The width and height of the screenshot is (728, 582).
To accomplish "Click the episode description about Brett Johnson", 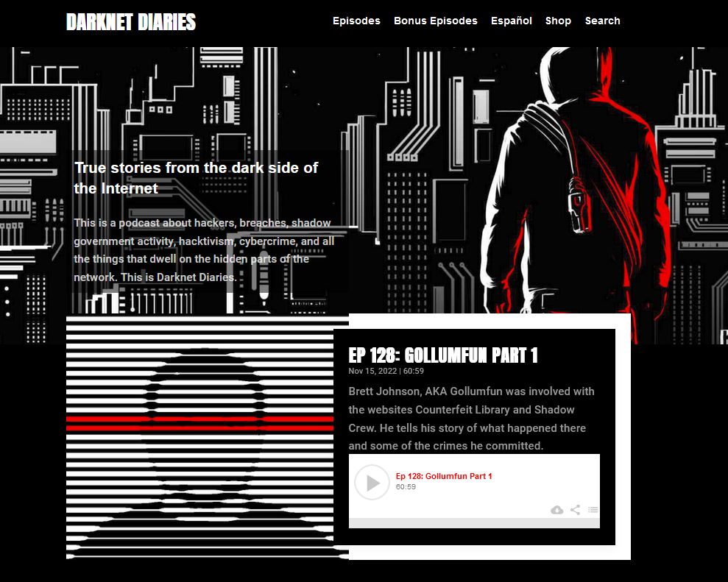I will pyautogui.click(x=471, y=419).
